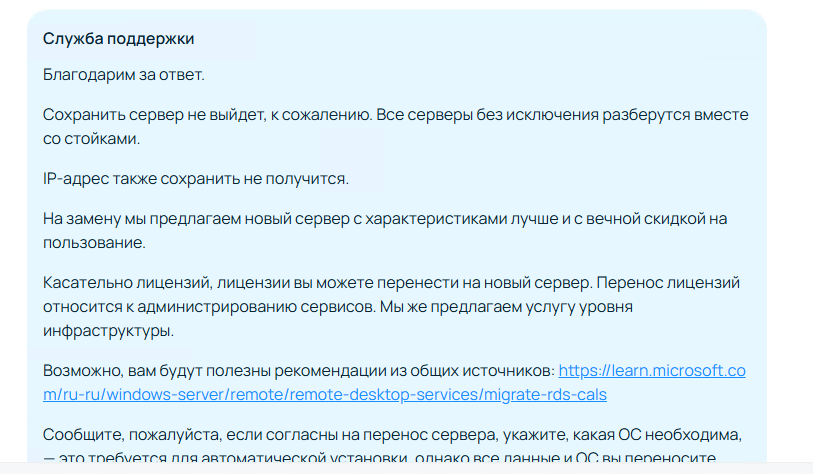Click the "Благодарим за ответ." line

124,75
